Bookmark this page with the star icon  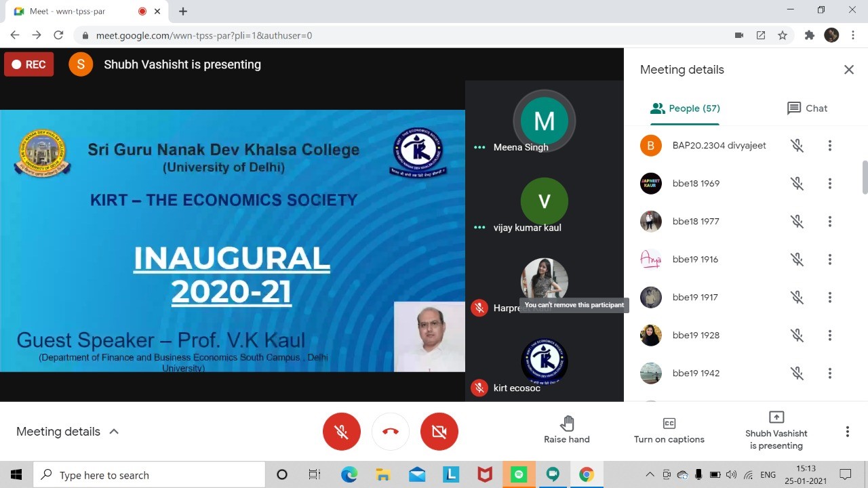pos(783,35)
